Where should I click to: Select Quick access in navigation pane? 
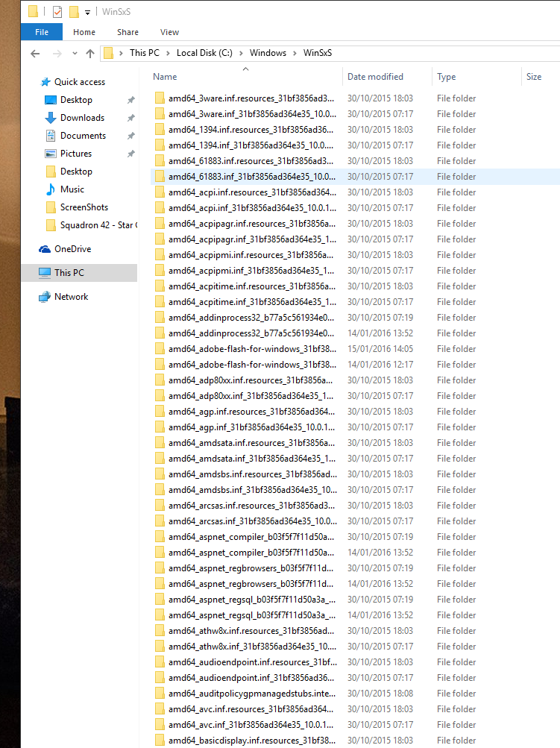(80, 82)
